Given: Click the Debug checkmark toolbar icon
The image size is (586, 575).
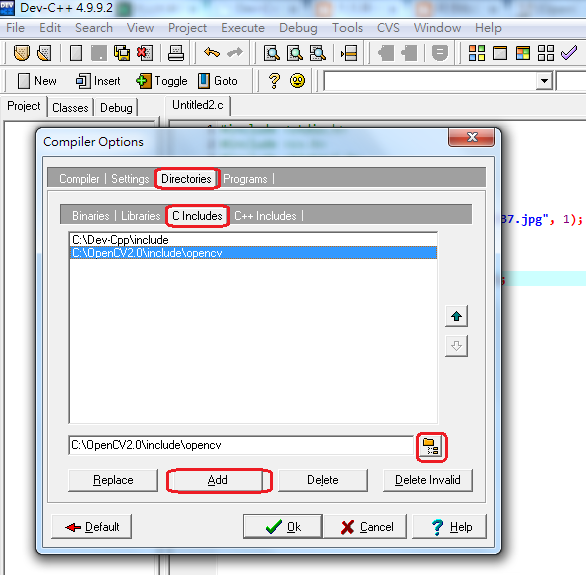Looking at the screenshot, I should pos(569,53).
